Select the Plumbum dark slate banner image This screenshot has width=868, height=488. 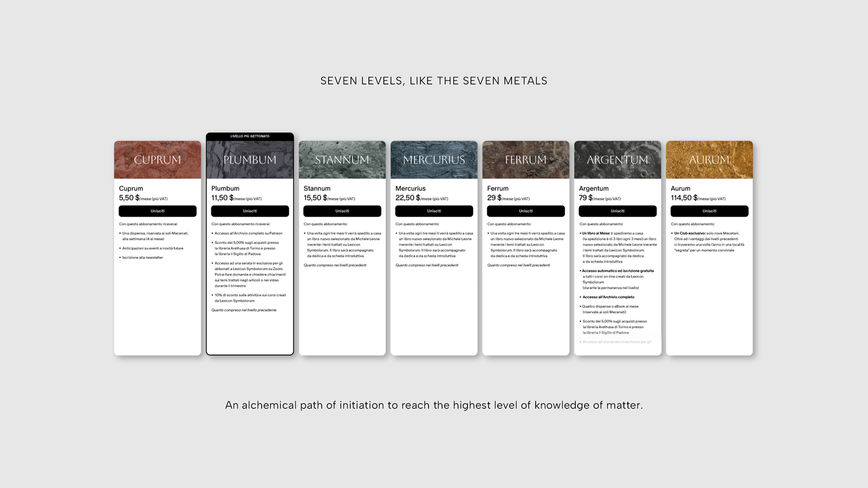(x=250, y=160)
